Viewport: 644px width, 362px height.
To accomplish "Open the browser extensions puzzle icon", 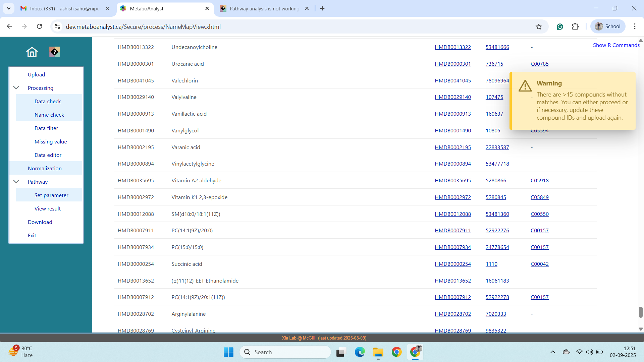I will [x=575, y=26].
